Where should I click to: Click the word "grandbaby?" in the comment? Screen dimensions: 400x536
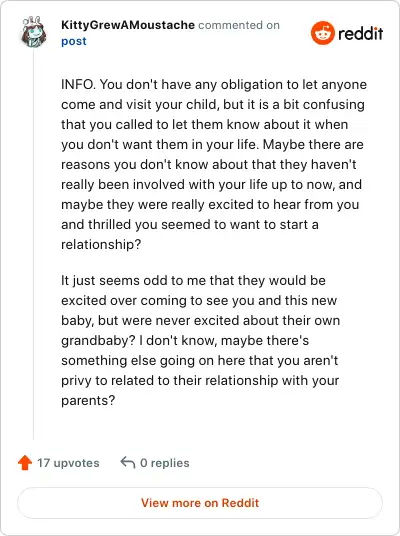[x=98, y=340]
